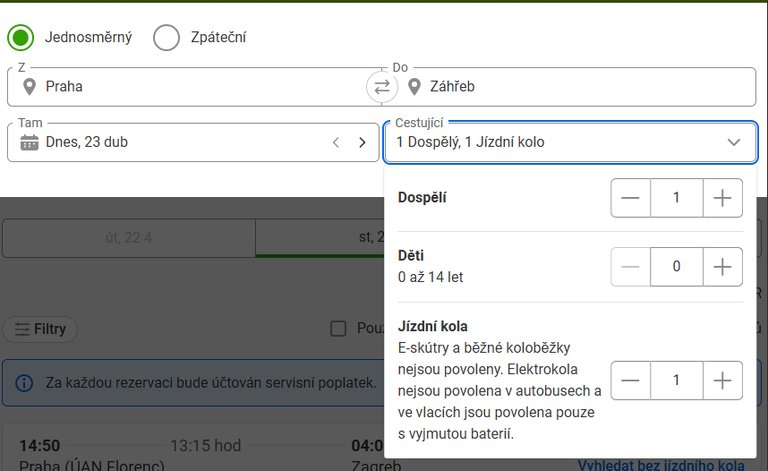Click the Dnes, 23 dub date field

(170, 142)
